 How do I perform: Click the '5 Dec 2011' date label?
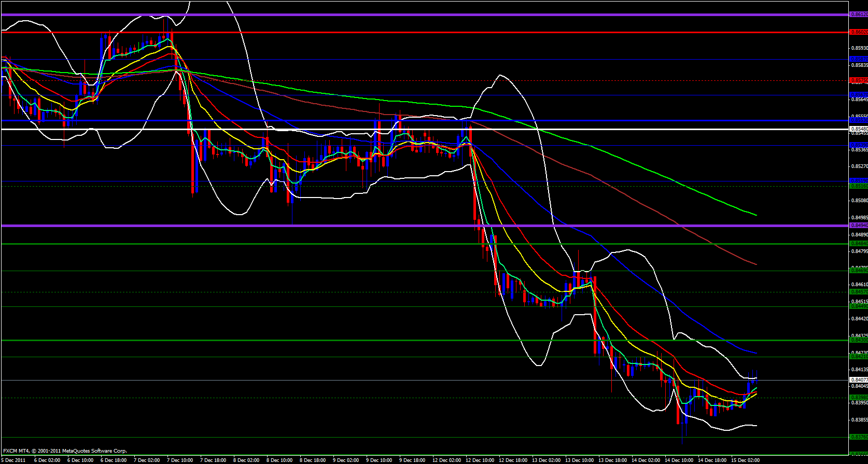click(13, 460)
